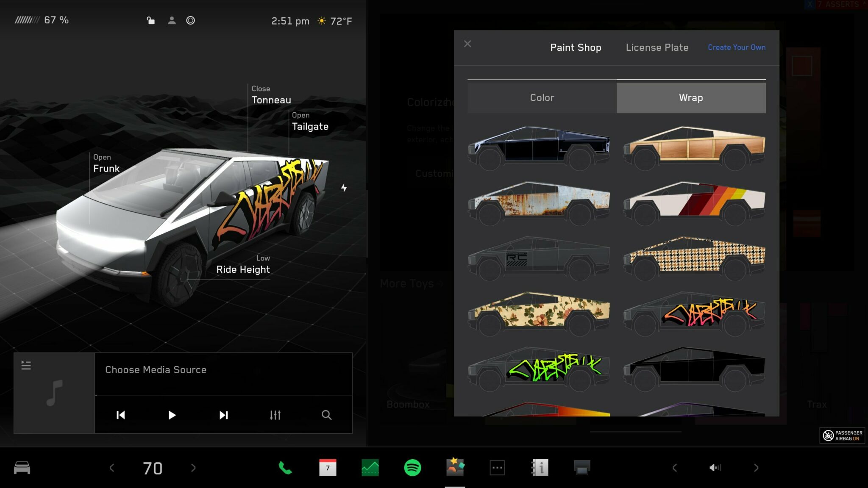
Task: Open the License Plate section
Action: coord(657,47)
